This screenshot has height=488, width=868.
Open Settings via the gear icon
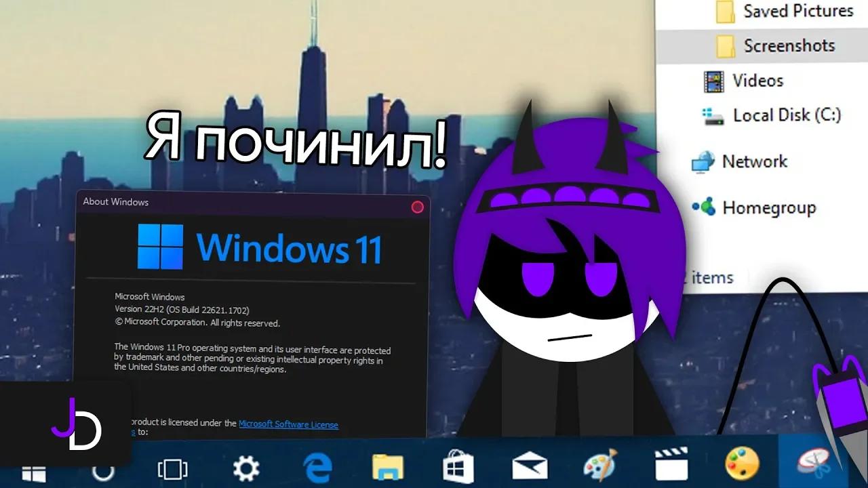coord(247,466)
